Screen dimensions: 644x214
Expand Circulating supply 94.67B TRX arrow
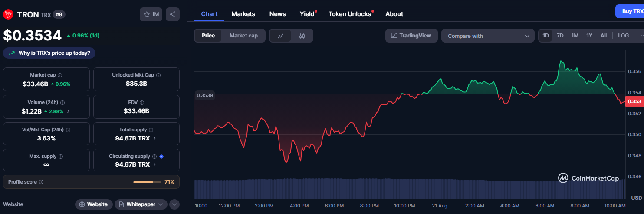click(155, 164)
